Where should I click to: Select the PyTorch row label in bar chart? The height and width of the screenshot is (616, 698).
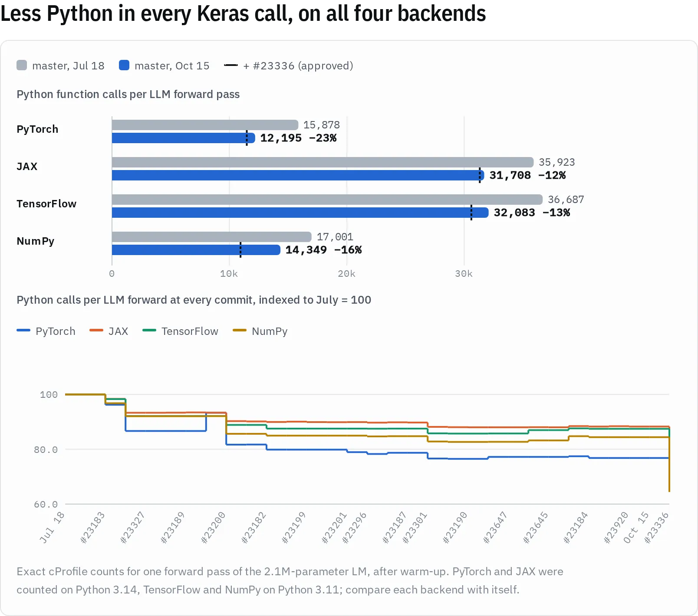pos(37,129)
